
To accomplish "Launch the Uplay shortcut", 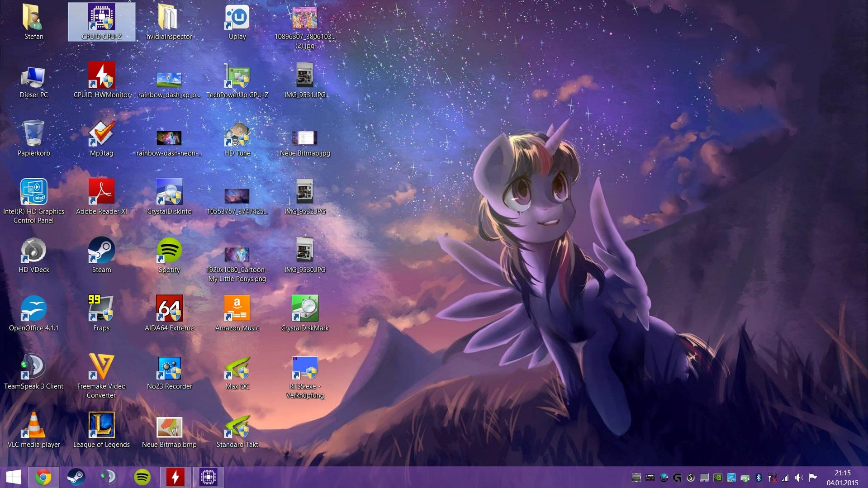I will (x=237, y=23).
